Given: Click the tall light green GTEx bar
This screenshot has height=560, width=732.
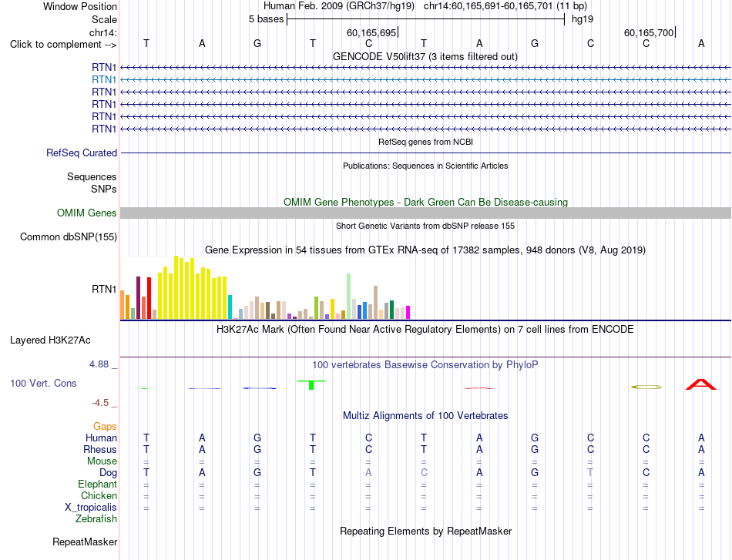Looking at the screenshot, I should pyautogui.click(x=349, y=297).
